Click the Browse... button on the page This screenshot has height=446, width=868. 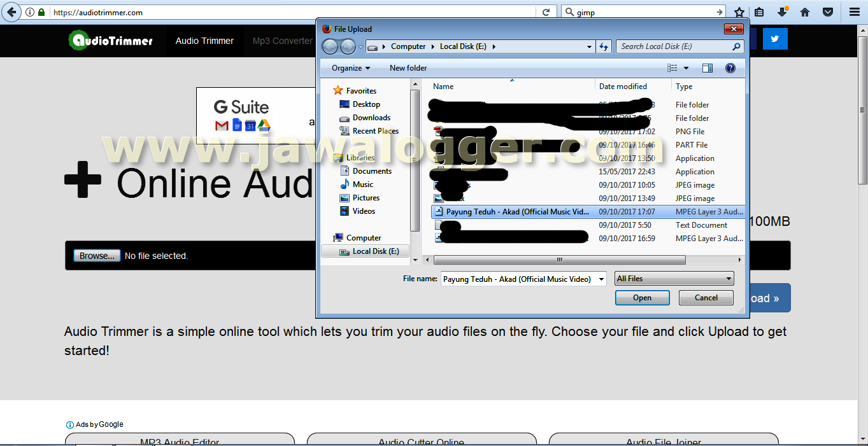(x=97, y=256)
